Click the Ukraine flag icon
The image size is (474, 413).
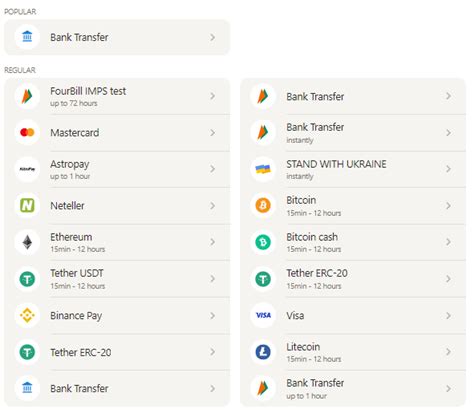coord(263,169)
